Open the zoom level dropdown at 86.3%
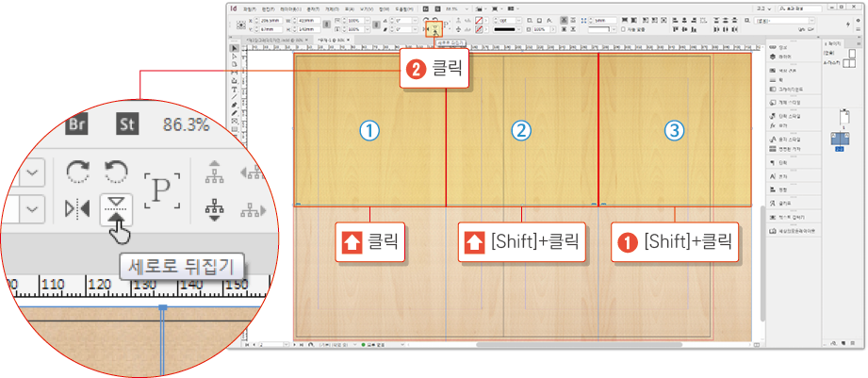The image size is (868, 378). click(467, 8)
